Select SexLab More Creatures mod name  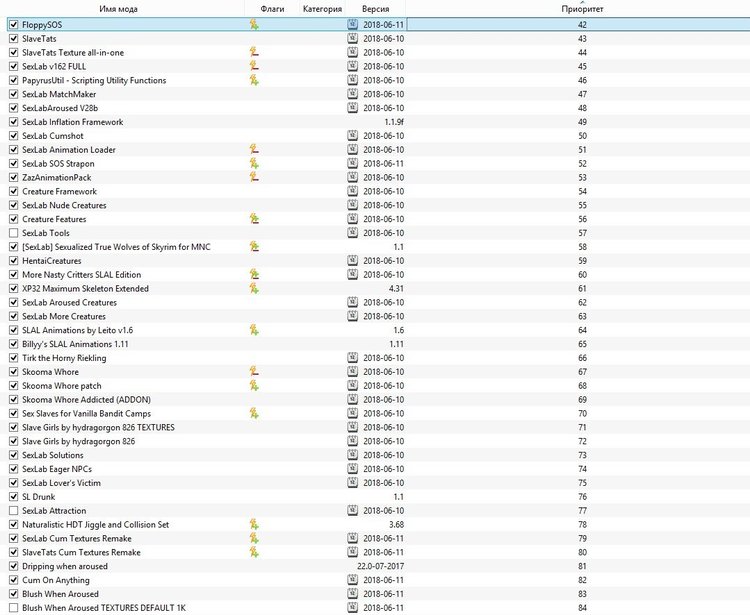click(x=64, y=316)
